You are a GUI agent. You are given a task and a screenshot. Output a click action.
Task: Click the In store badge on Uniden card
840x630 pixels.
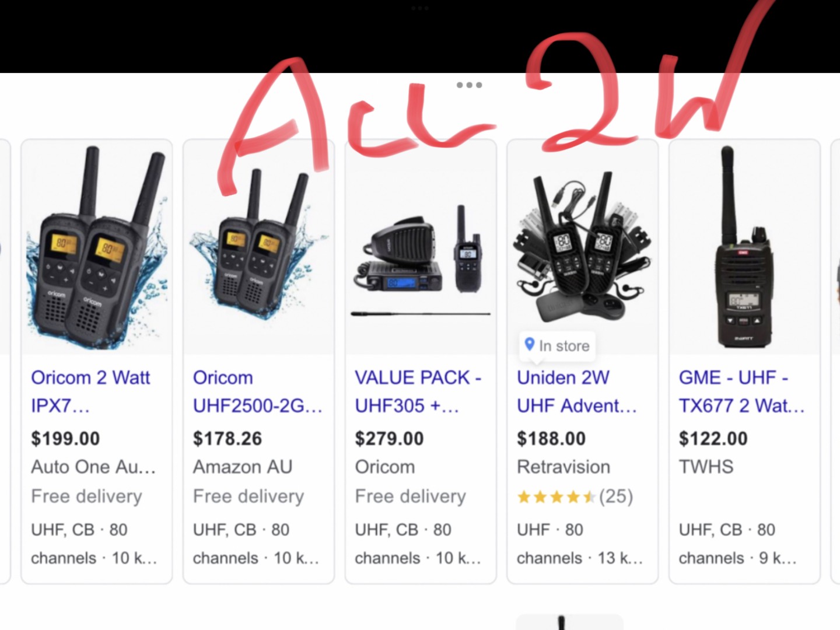(x=557, y=346)
